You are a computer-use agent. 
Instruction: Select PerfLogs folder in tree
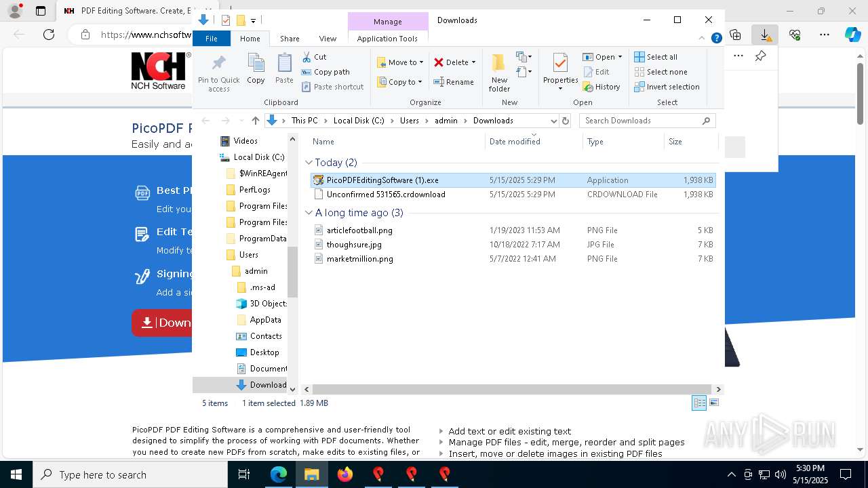coord(248,190)
